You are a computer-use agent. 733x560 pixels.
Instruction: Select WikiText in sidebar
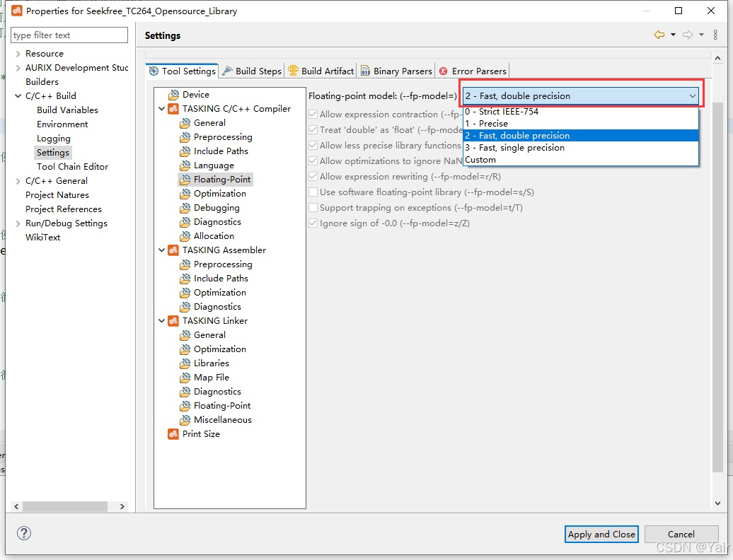(x=43, y=238)
